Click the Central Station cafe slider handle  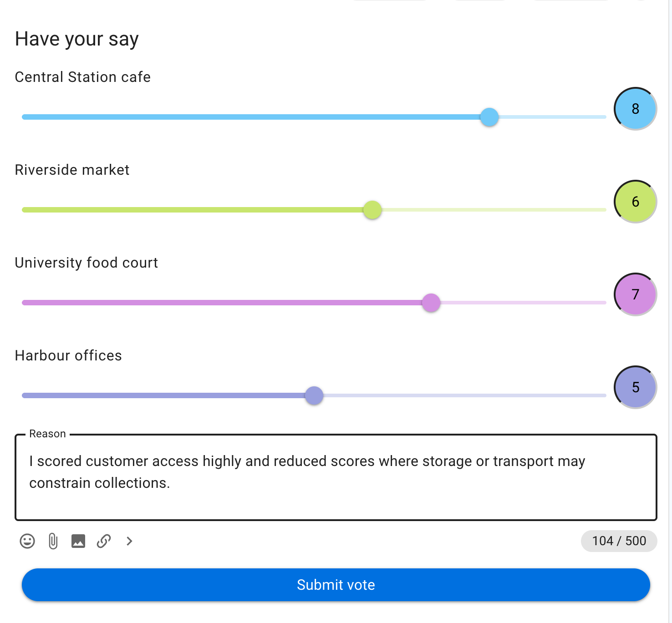(x=489, y=117)
